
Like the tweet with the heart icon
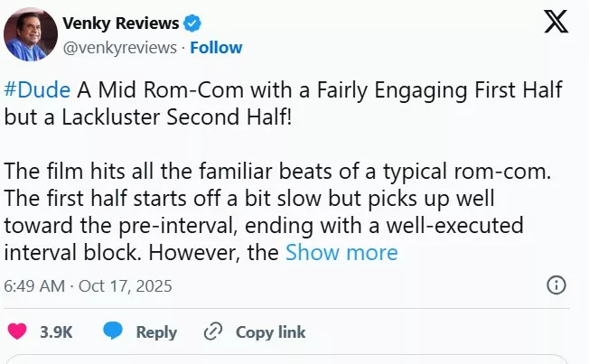coord(16,331)
